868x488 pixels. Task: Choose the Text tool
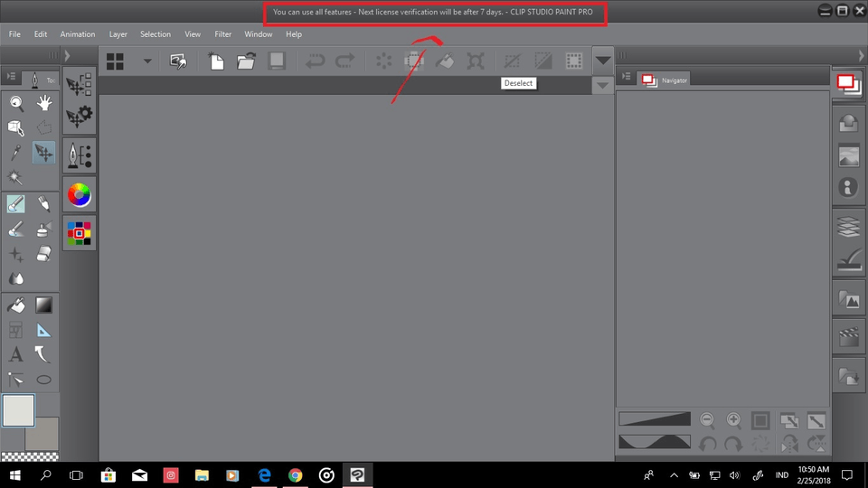pos(16,354)
